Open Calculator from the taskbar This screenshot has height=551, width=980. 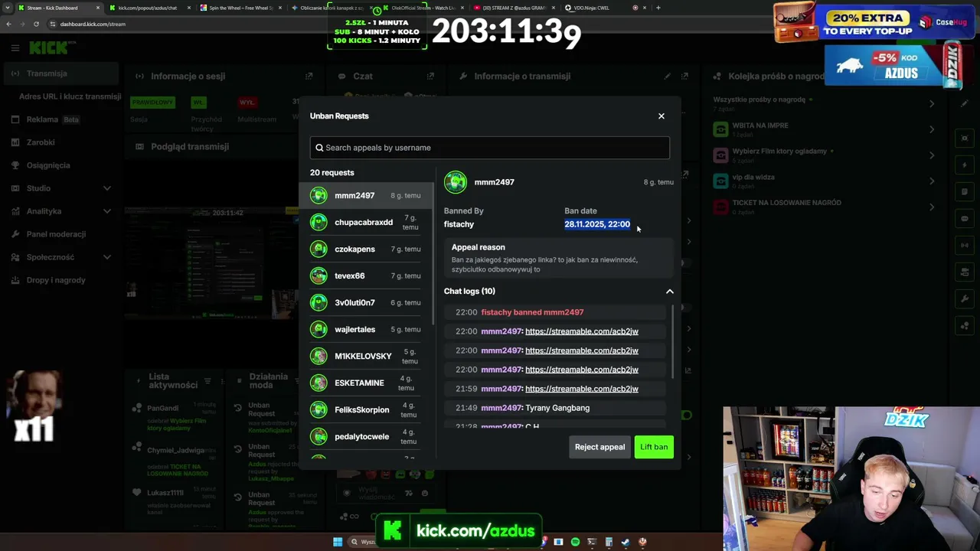[609, 542]
